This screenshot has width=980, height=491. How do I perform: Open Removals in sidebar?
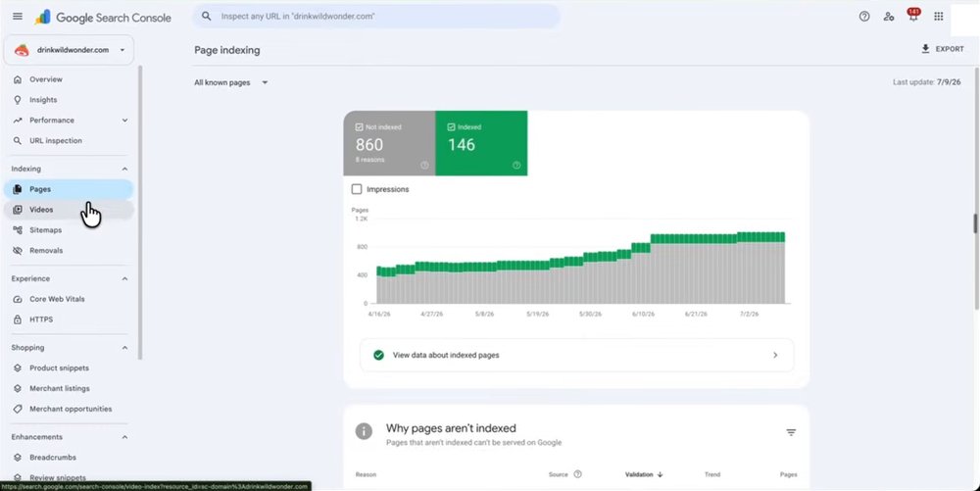[x=69, y=251]
